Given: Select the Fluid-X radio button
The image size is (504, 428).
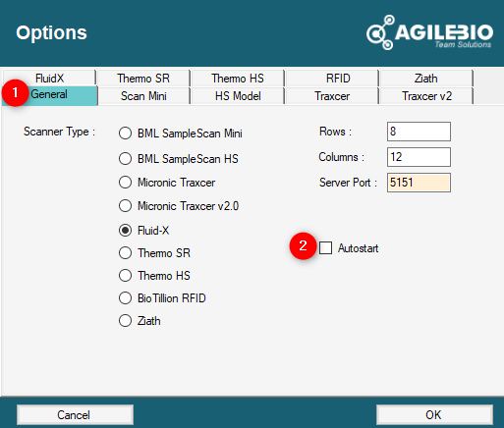Looking at the screenshot, I should point(125,231).
